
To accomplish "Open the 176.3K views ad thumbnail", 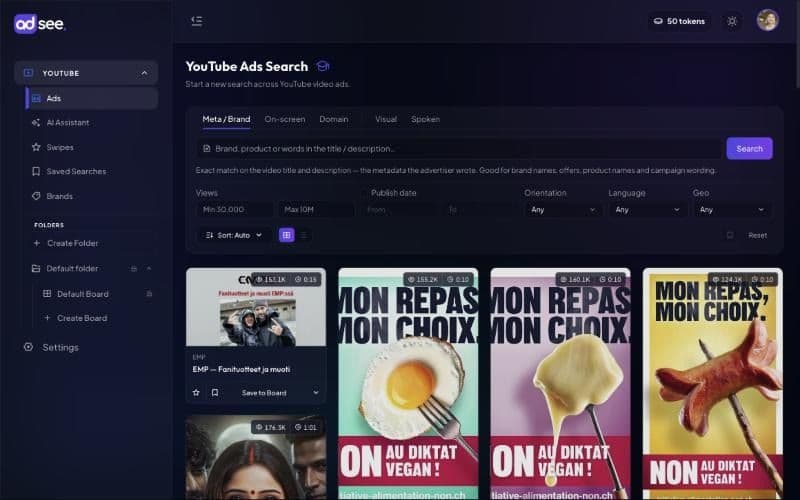I will coord(256,457).
